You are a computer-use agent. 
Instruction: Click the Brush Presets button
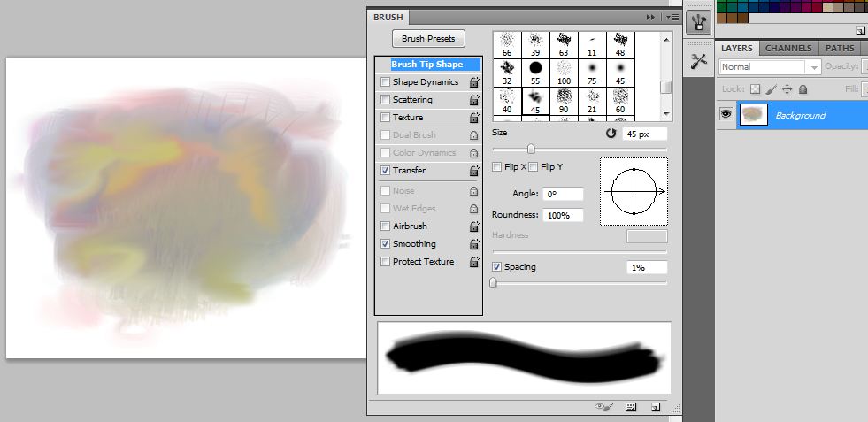click(x=428, y=39)
